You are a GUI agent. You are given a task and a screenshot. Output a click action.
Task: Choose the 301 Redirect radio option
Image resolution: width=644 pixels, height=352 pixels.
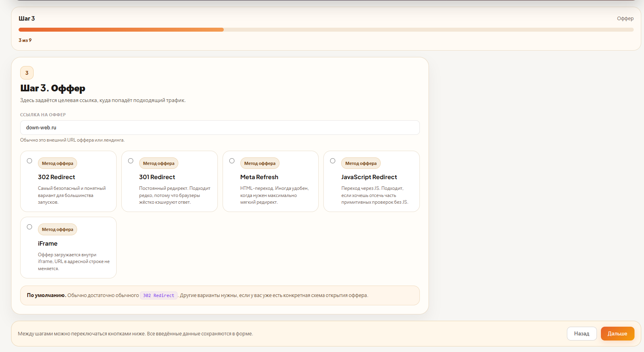131,161
